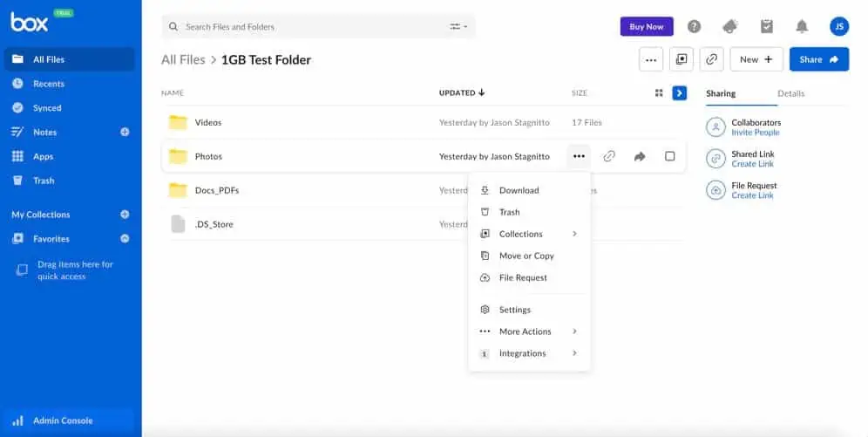The image size is (868, 437).
Task: Open the JS user avatar menu
Action: coord(838,27)
